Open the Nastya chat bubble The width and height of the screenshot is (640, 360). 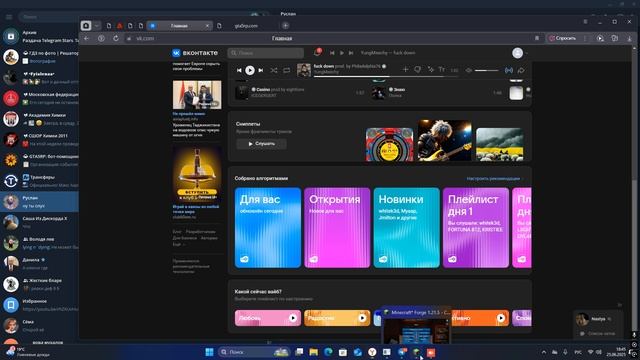click(599, 320)
